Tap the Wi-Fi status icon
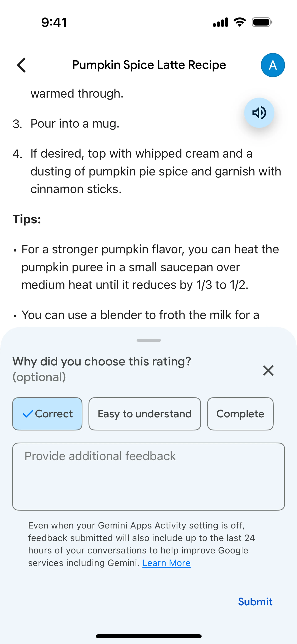The height and width of the screenshot is (644, 297). (x=239, y=22)
